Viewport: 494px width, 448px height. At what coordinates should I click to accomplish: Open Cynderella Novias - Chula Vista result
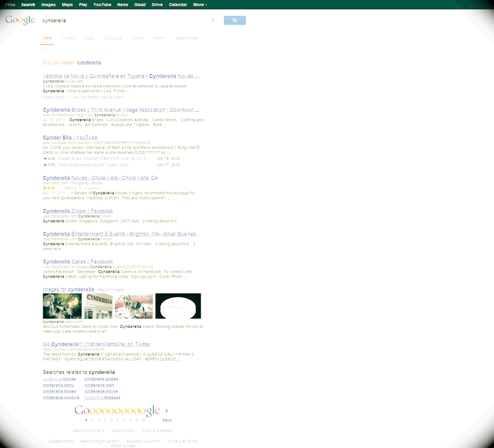(100, 178)
